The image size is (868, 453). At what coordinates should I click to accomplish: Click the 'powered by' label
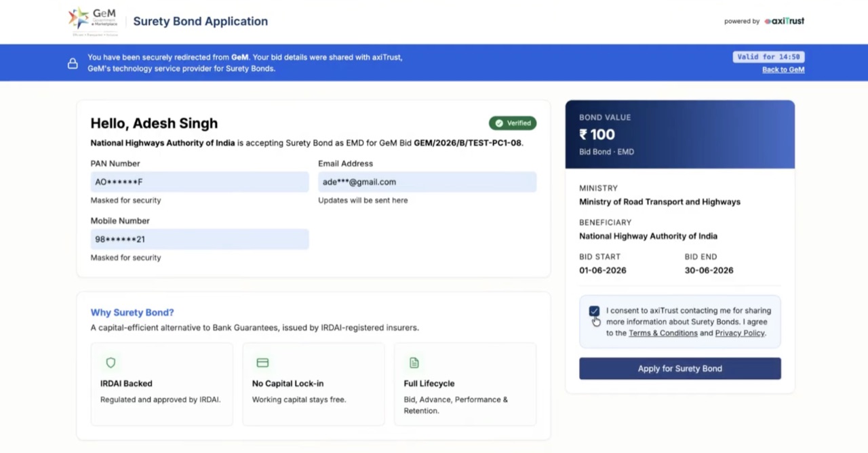click(742, 22)
